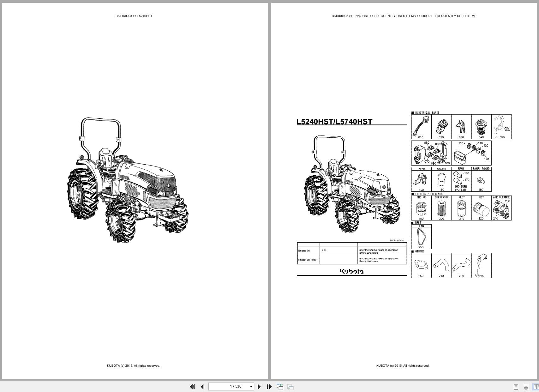The height and width of the screenshot is (392, 539).
Task: Select hose part 270 image
Action: 441,265
